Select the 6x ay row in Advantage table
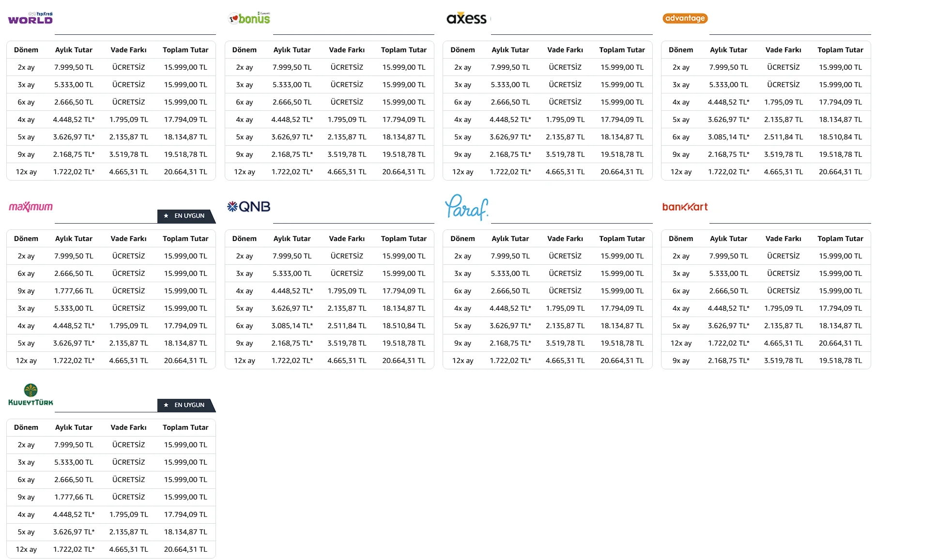Screen dimensions: 938x560 pyautogui.click(x=766, y=137)
